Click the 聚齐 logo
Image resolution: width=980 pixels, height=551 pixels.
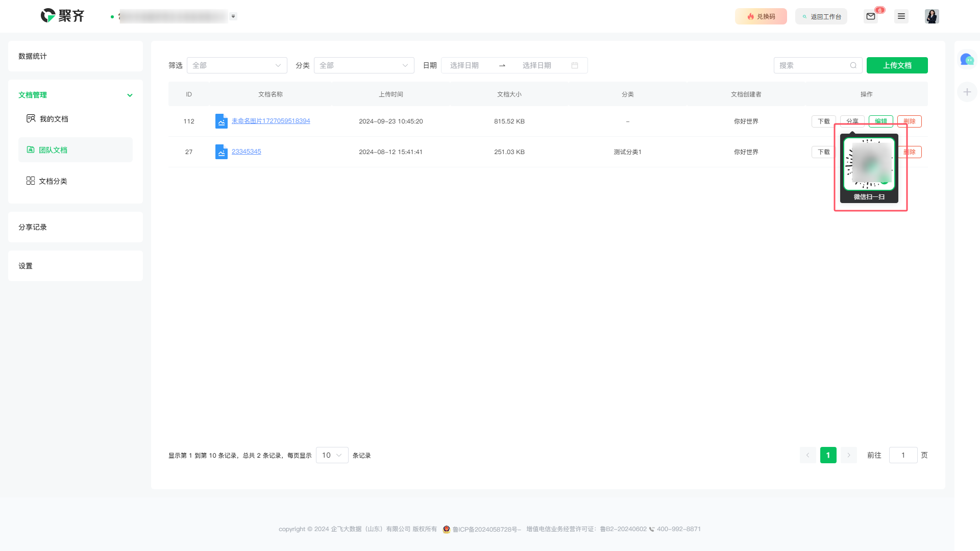(x=62, y=16)
